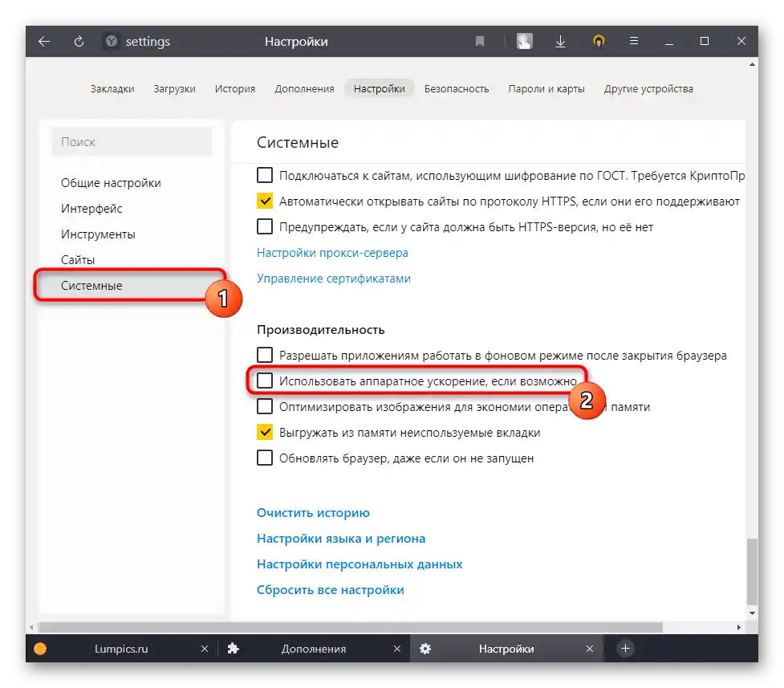Image resolution: width=784 pixels, height=688 pixels.
Task: Click the scroll left arrow
Action: coord(31,627)
